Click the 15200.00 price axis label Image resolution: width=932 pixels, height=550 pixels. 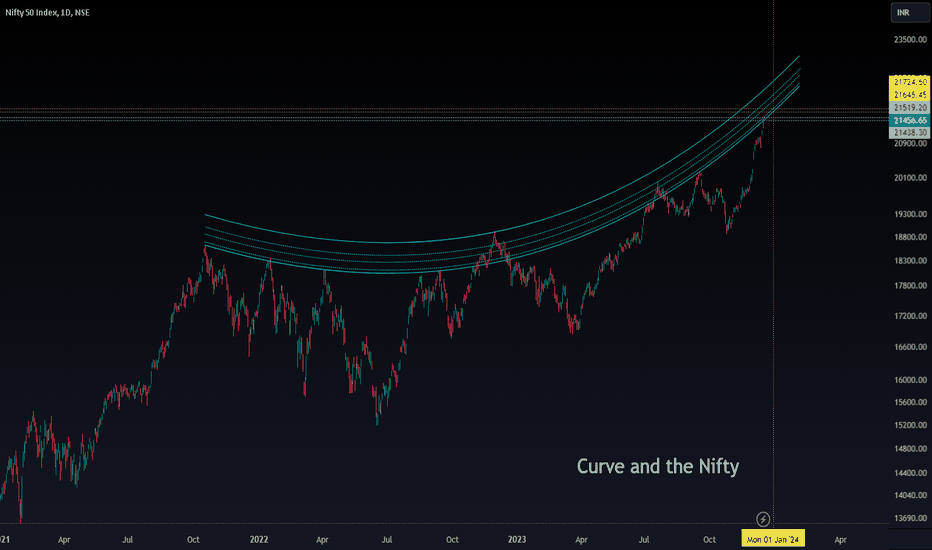tap(910, 426)
